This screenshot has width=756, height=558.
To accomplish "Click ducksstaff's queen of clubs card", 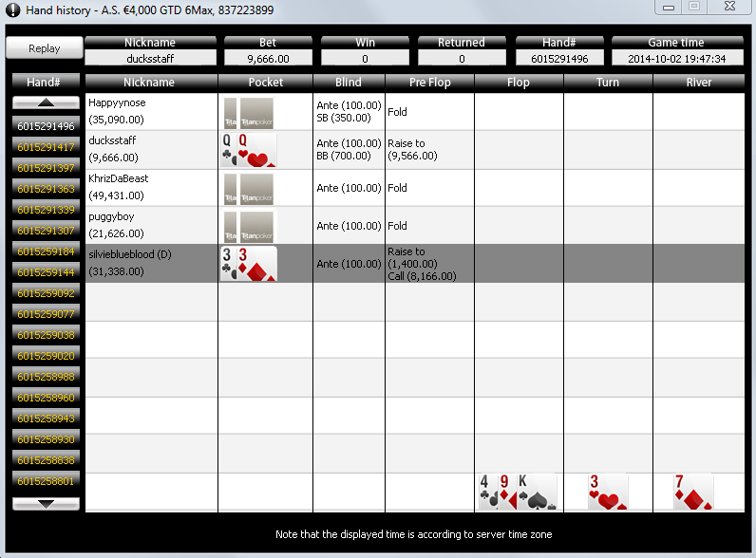I will click(228, 150).
